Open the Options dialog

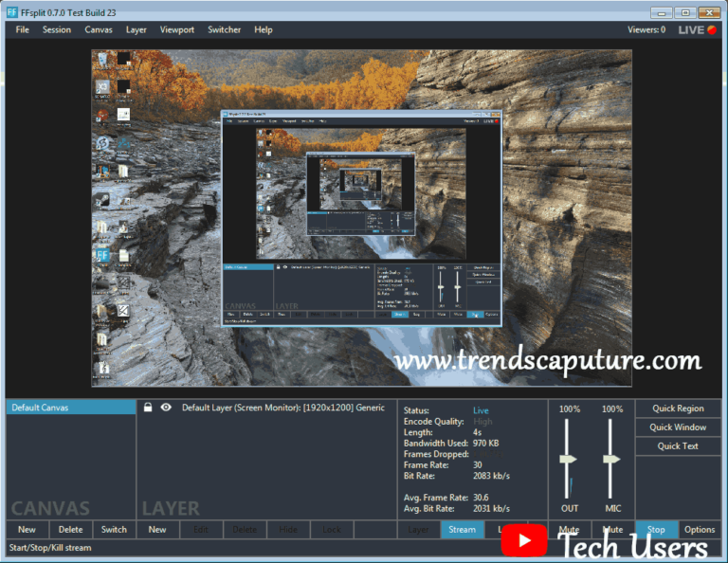click(x=700, y=530)
